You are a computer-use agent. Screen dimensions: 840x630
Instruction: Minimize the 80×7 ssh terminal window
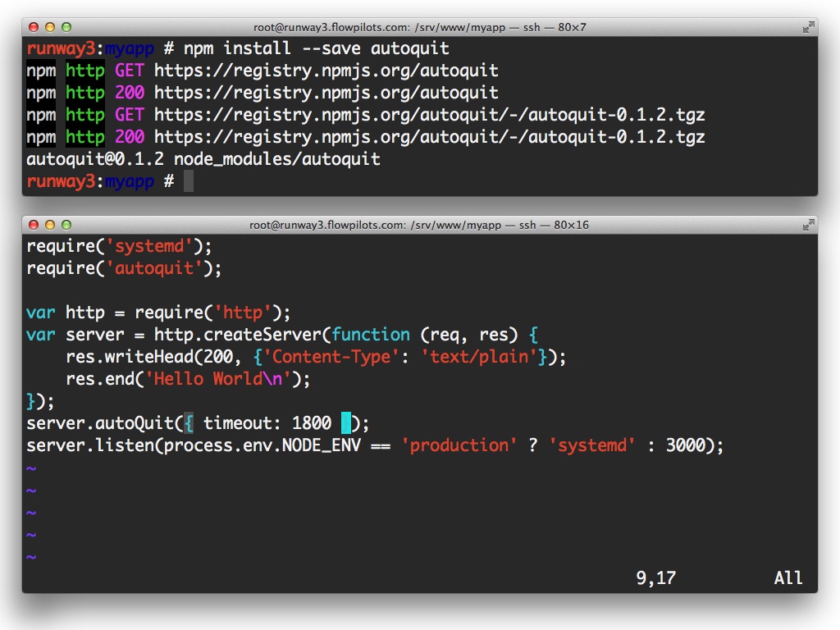coord(50,27)
